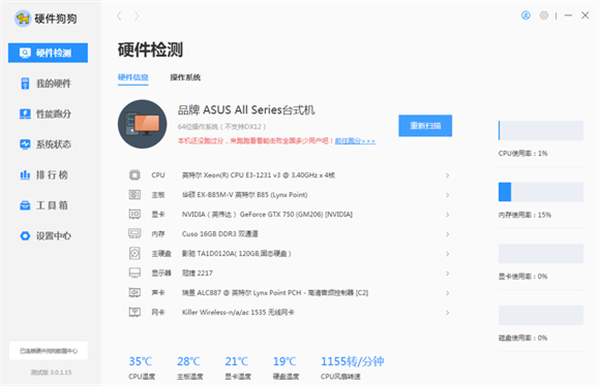Click the 硬件狗狗 dog logo
The width and height of the screenshot is (600, 386).
click(x=22, y=18)
